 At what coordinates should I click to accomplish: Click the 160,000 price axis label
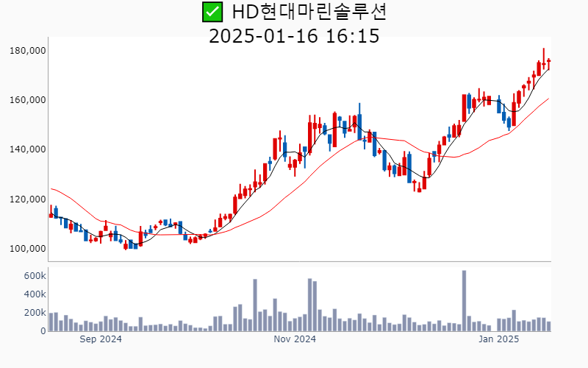pyautogui.click(x=28, y=100)
